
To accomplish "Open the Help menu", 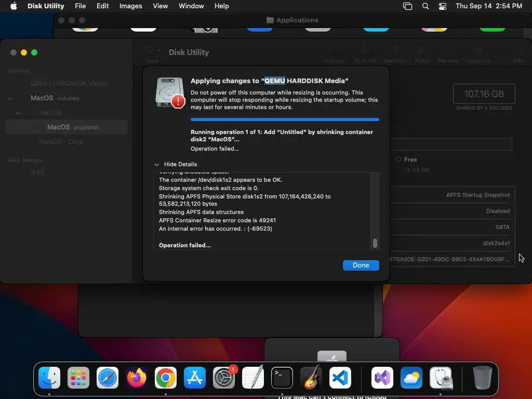I will point(221,6).
